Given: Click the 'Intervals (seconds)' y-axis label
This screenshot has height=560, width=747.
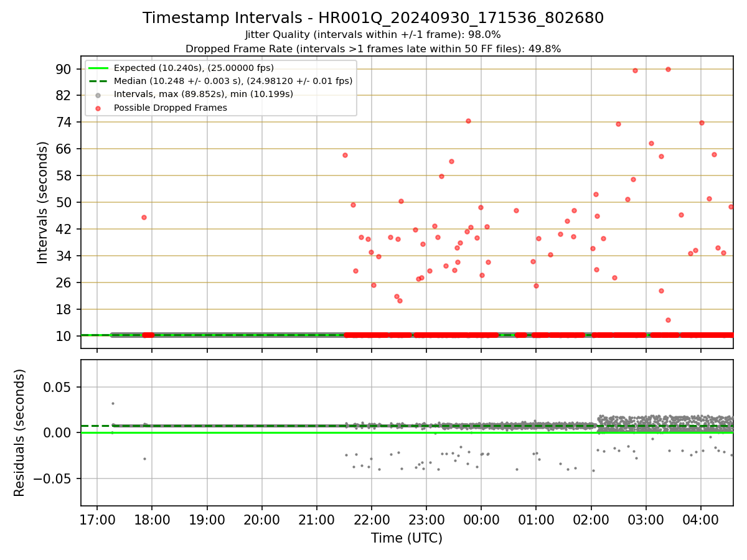Looking at the screenshot, I should pos(42,202).
